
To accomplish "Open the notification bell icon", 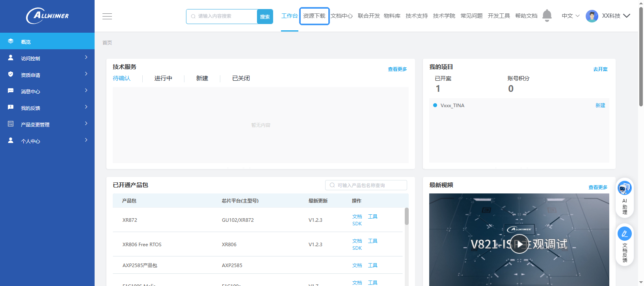I will [x=547, y=16].
